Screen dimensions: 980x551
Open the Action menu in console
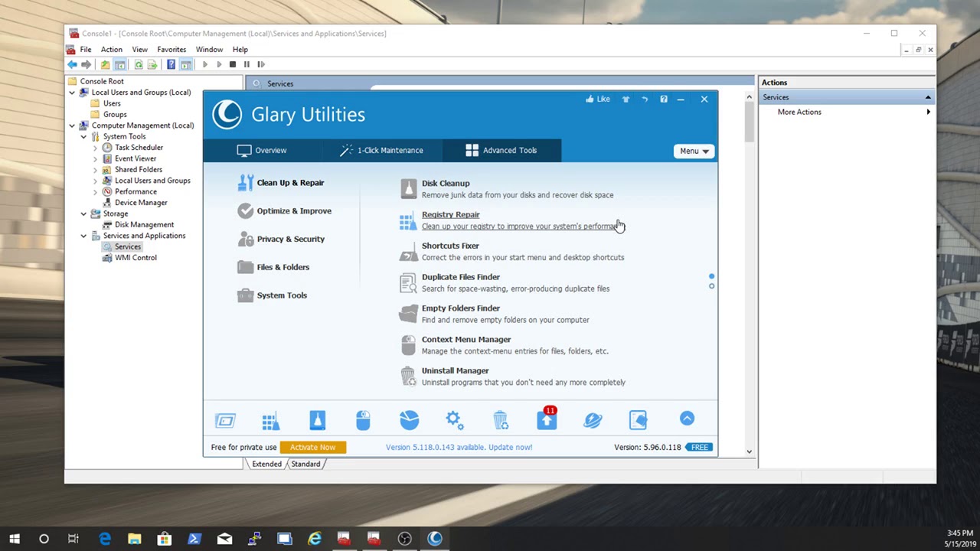(111, 50)
